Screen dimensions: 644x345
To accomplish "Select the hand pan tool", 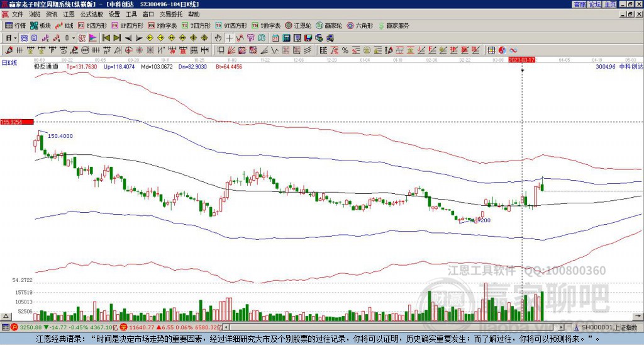I will point(218,38).
